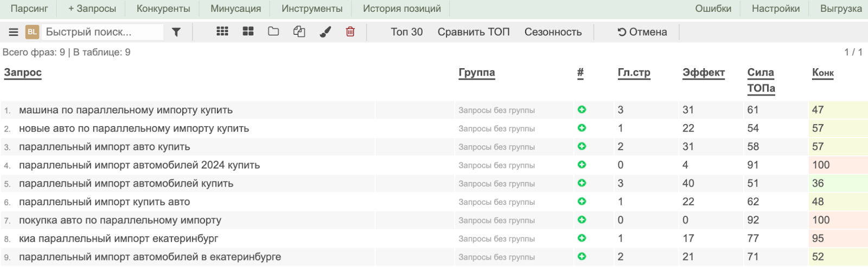The height and width of the screenshot is (267, 868).
Task: Open the hamburger menu icon
Action: 14,32
